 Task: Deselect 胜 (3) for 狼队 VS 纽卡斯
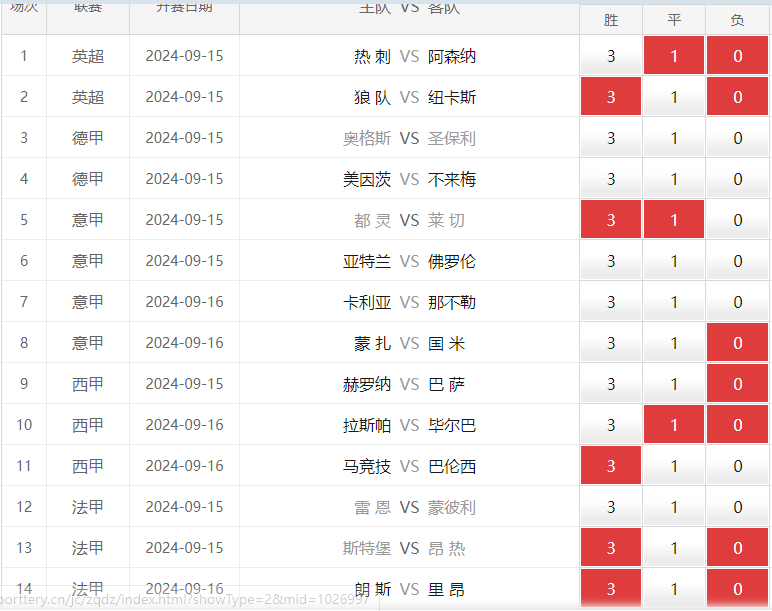click(x=611, y=96)
